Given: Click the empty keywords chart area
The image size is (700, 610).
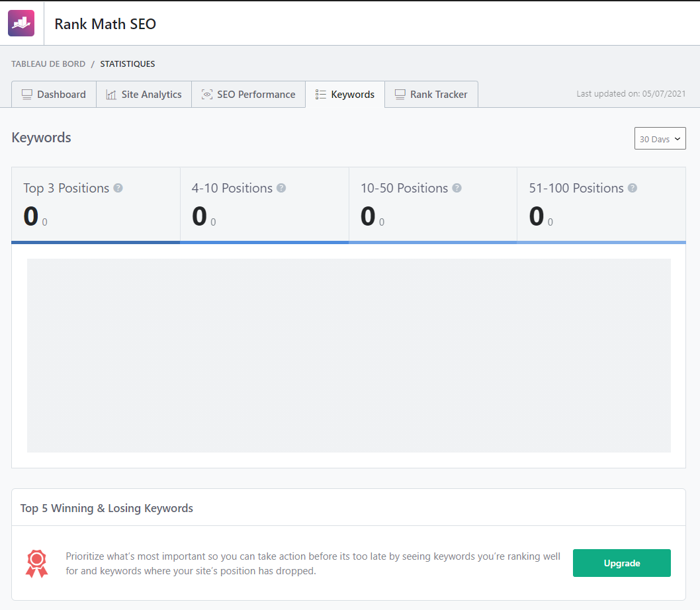Looking at the screenshot, I should pos(349,355).
